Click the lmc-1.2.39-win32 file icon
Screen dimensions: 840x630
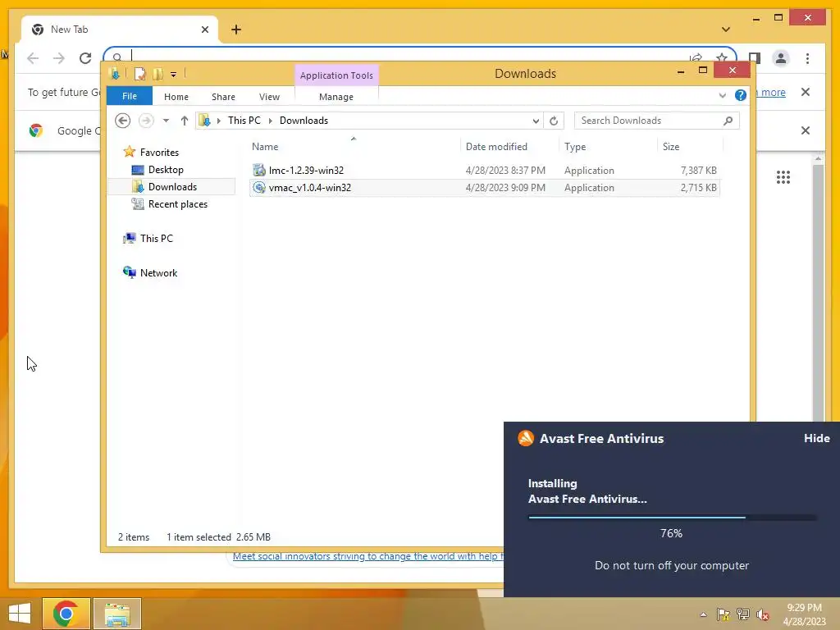[259, 171]
